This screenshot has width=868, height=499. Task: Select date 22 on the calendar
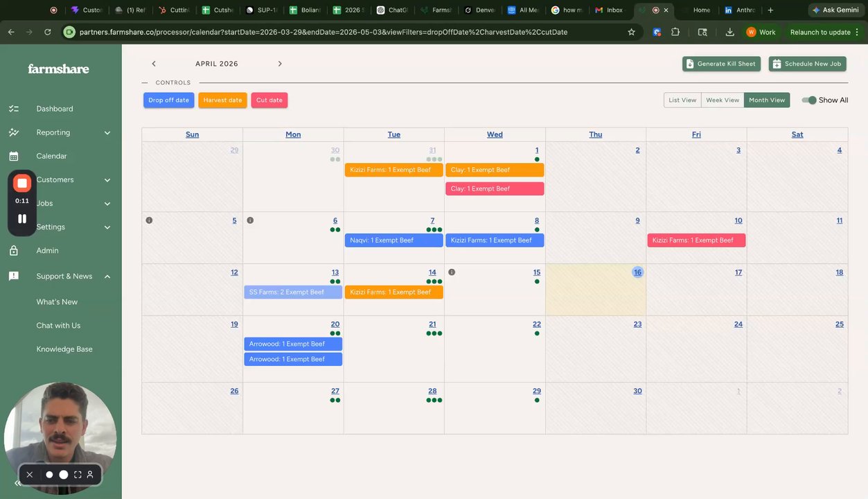click(x=537, y=324)
